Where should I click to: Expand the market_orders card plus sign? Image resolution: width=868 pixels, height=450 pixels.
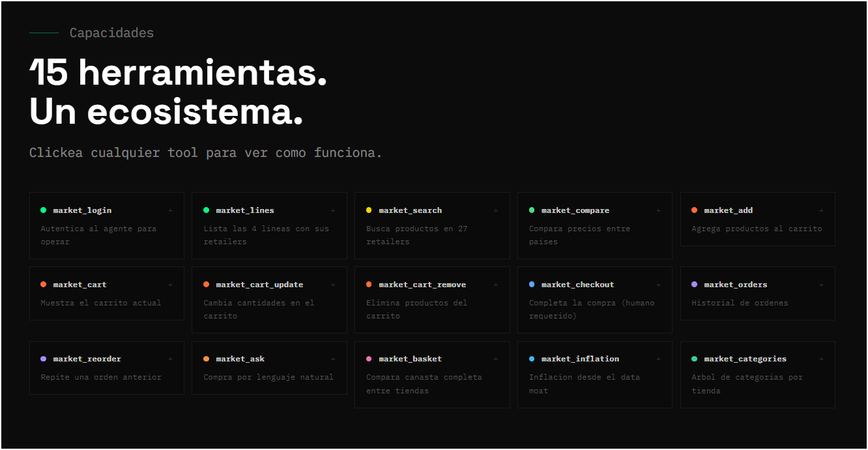tap(821, 285)
